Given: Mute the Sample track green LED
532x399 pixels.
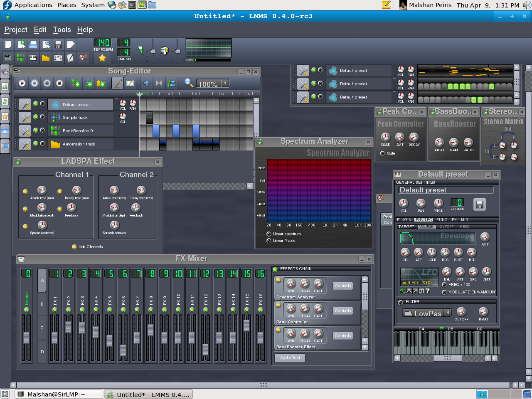Looking at the screenshot, I should click(36, 118).
